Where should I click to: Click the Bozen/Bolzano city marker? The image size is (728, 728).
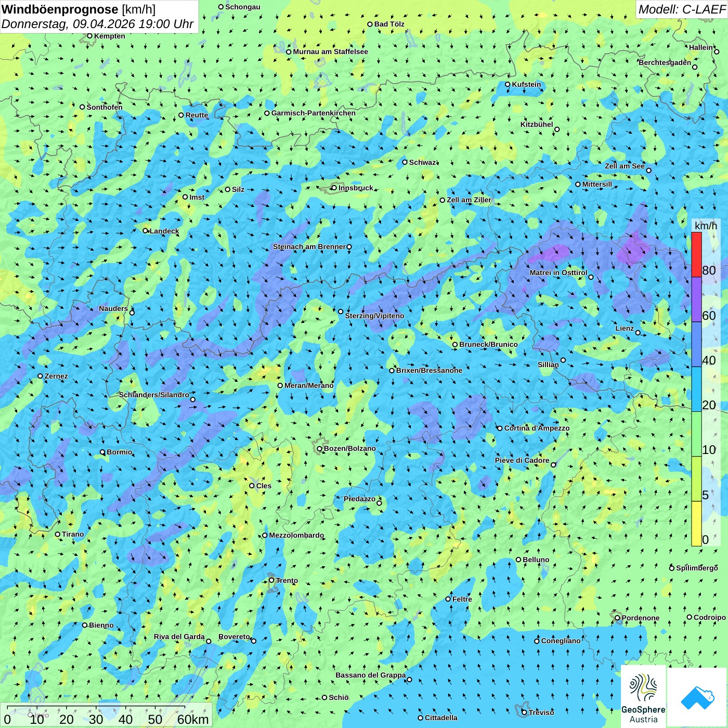pos(320,448)
